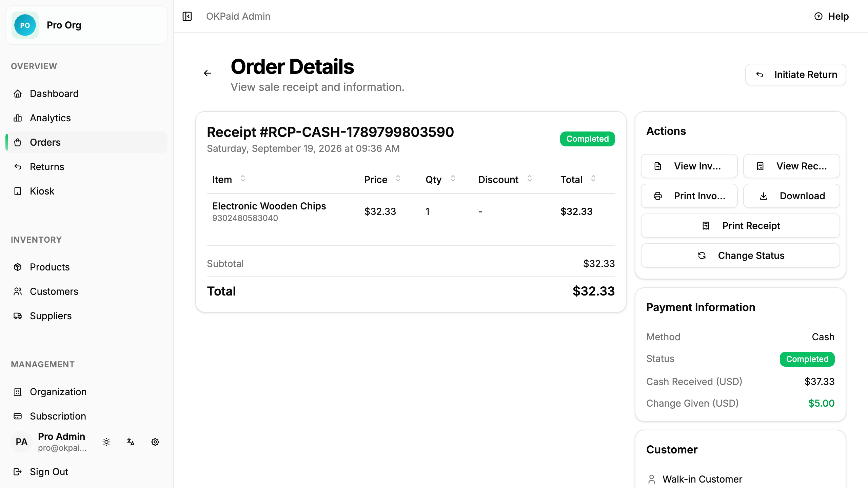The height and width of the screenshot is (488, 868).
Task: Click the Completed badge beside the receipt number
Action: click(588, 139)
